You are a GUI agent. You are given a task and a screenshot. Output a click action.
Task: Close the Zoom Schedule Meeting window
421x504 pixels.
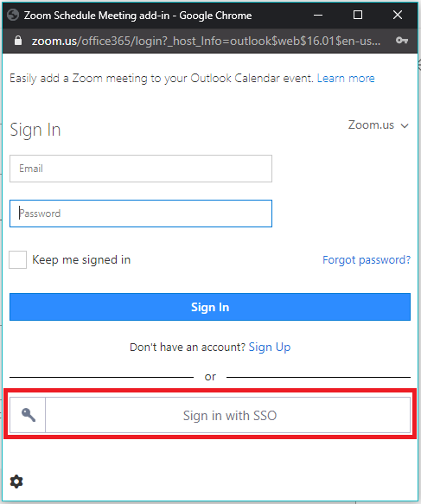[x=398, y=15]
